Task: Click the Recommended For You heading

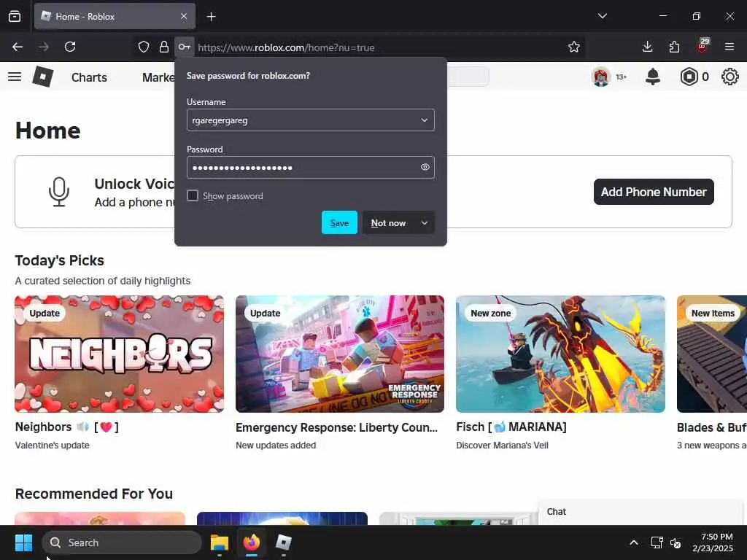Action: [x=94, y=494]
